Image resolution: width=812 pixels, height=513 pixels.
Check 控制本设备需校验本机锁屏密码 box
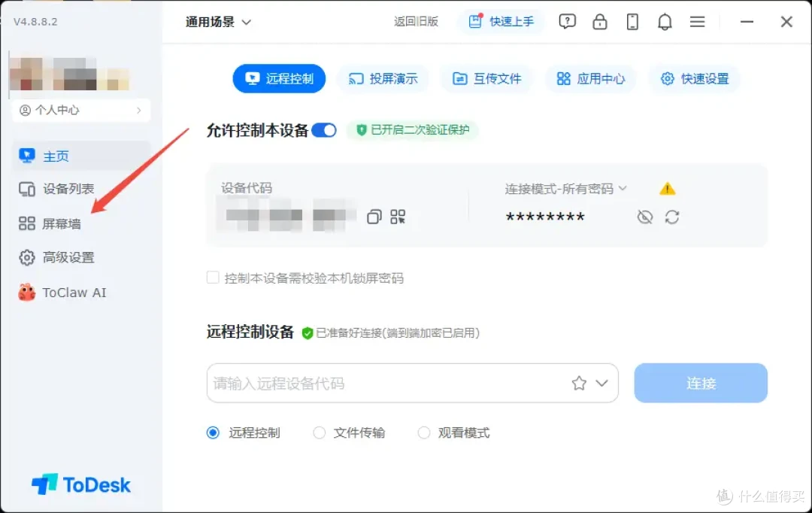point(213,278)
